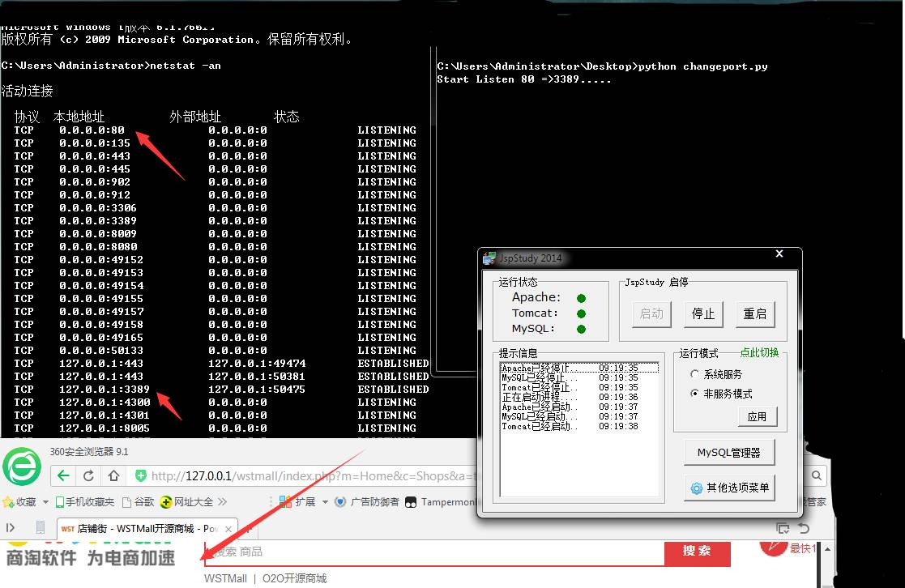The width and height of the screenshot is (905, 588).
Task: Reload the page with the refresh icon
Action: click(88, 476)
